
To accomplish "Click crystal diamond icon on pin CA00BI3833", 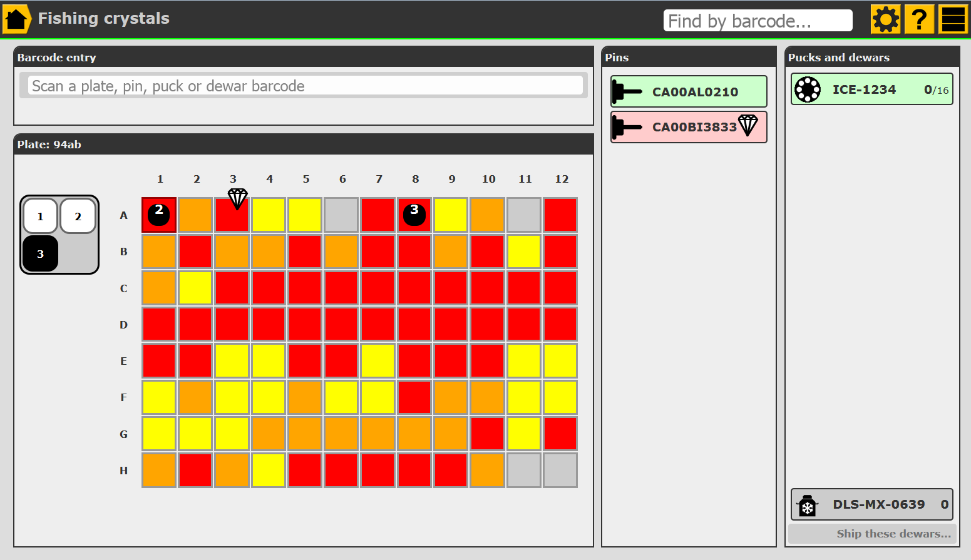I will point(748,125).
